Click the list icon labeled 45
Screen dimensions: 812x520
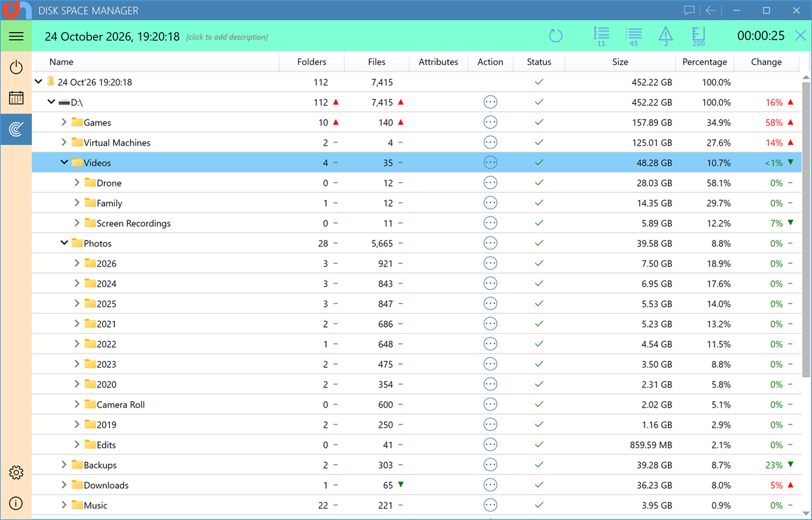coord(633,36)
